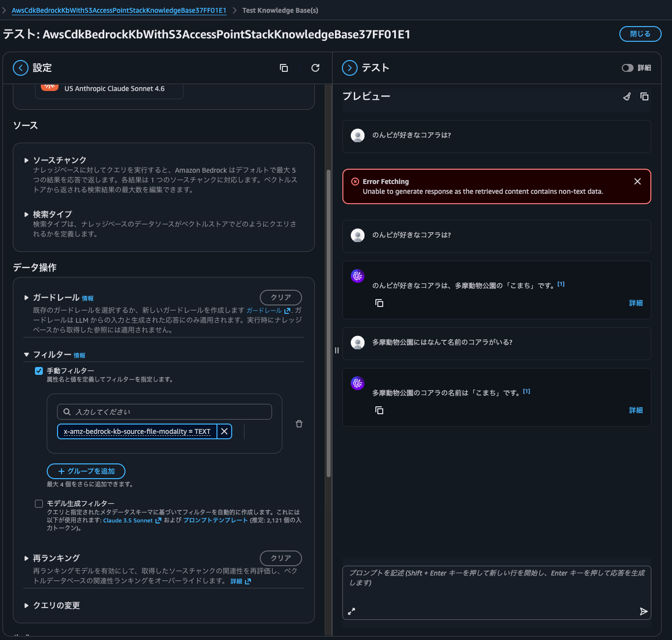
Task: Click the Bedrock avatar on the こまち answer with 多摩動物公園の
Action: tap(358, 276)
